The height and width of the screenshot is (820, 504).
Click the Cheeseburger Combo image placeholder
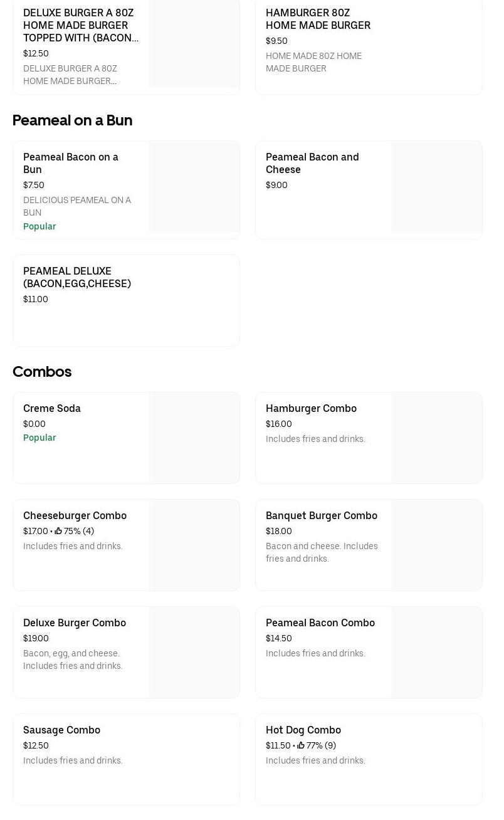pos(194,545)
